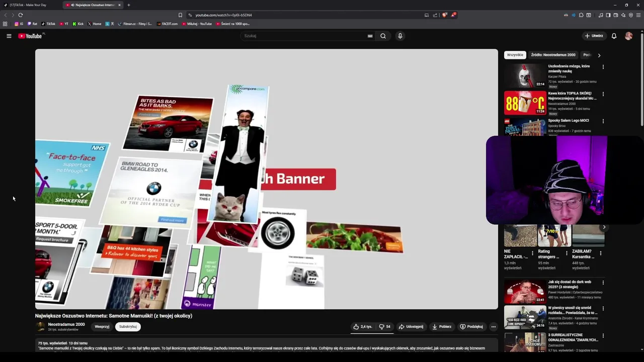Screen dimensions: 644x362
Task: Click the page vertical scrollbar
Action: click(641, 79)
